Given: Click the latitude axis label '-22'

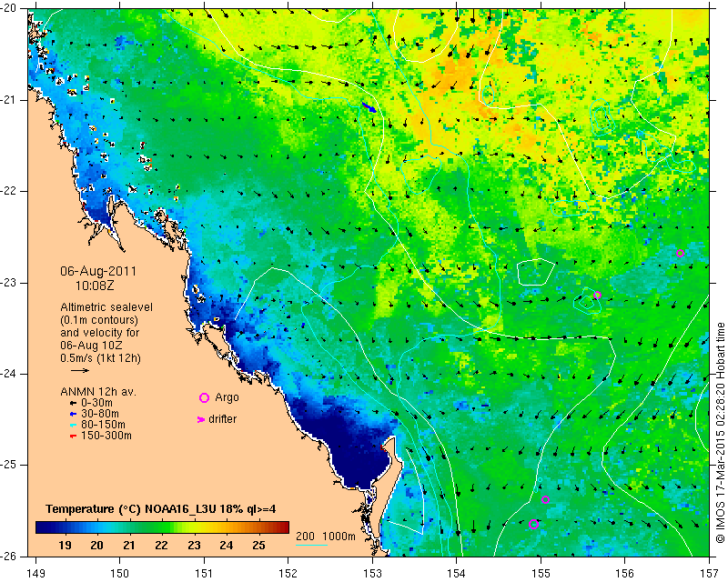Looking at the screenshot, I should pyautogui.click(x=9, y=191).
